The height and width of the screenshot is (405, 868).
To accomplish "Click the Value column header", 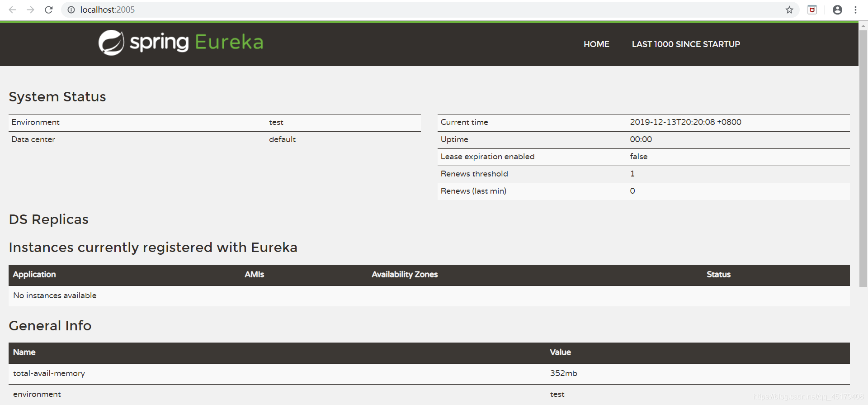I will [x=560, y=352].
